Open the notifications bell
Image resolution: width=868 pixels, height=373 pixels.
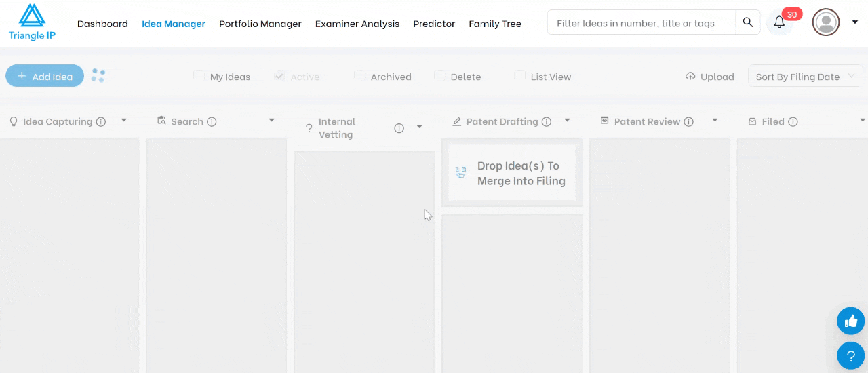click(779, 22)
